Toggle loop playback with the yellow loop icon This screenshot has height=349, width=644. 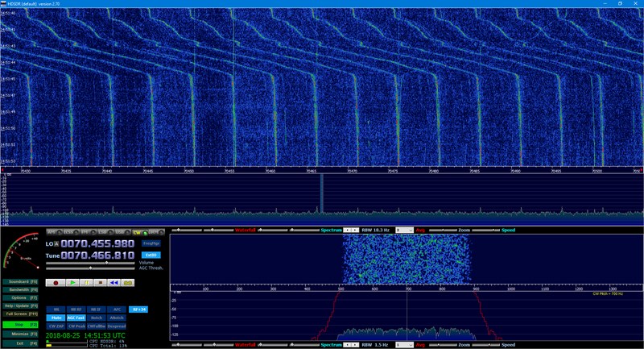(x=128, y=283)
